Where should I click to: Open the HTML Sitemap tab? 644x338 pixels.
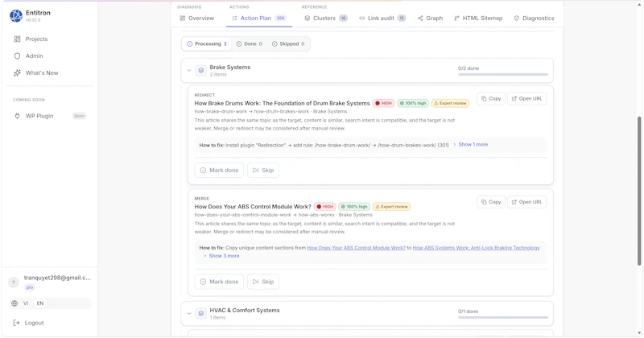[x=478, y=18]
